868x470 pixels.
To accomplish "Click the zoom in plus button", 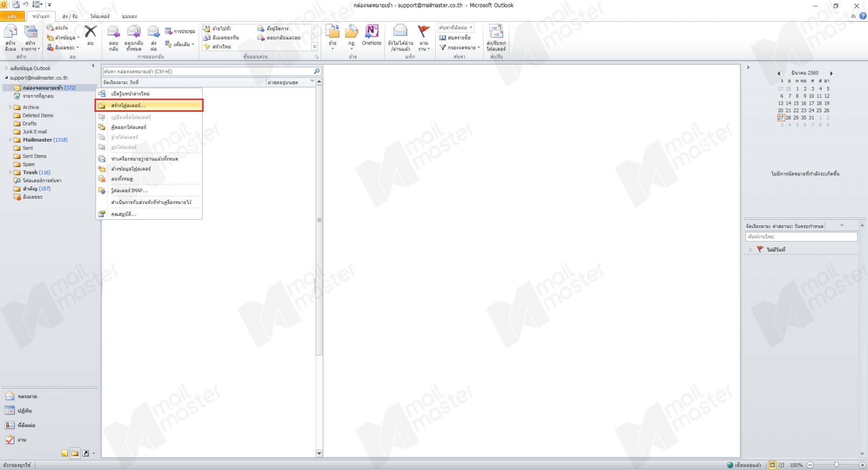I will click(x=862, y=465).
